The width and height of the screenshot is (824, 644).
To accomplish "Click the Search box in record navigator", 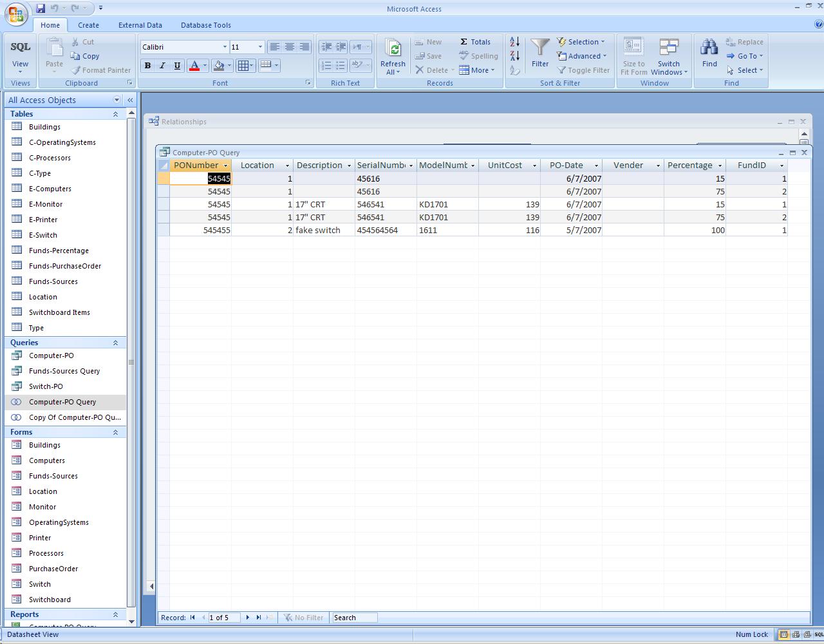I will [x=354, y=618].
